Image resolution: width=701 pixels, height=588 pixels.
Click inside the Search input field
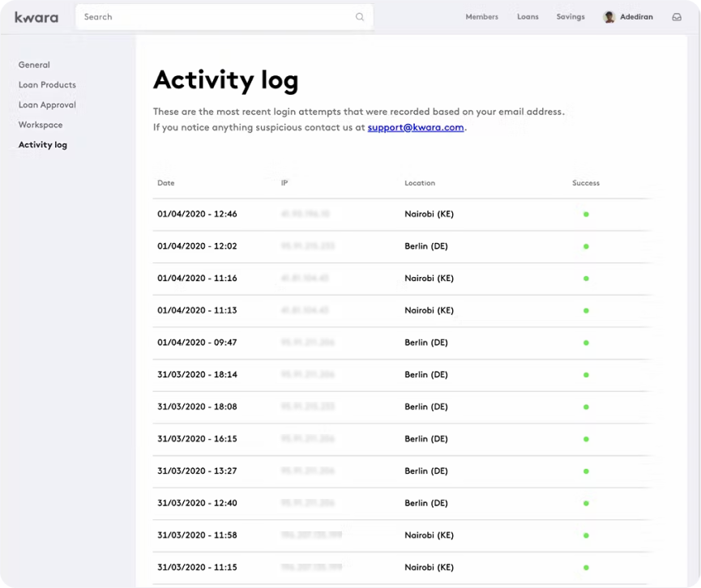[x=203, y=16]
